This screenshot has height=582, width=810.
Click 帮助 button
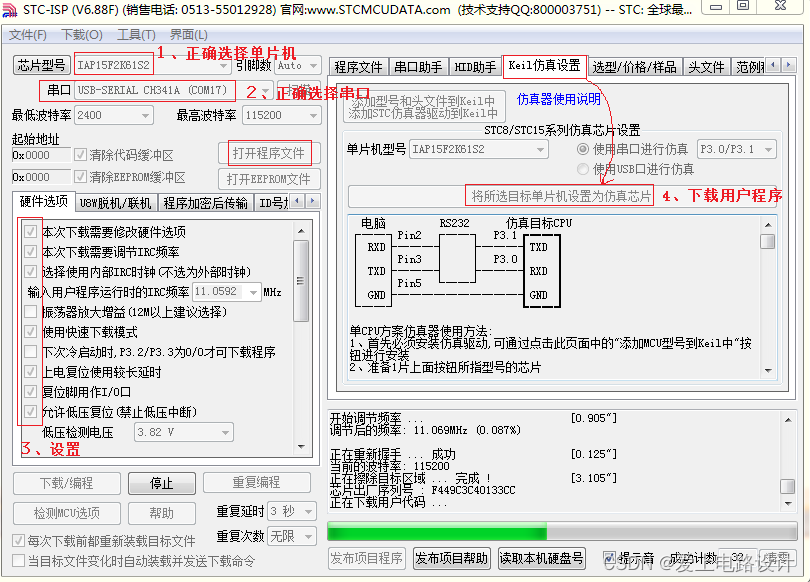coord(162,513)
